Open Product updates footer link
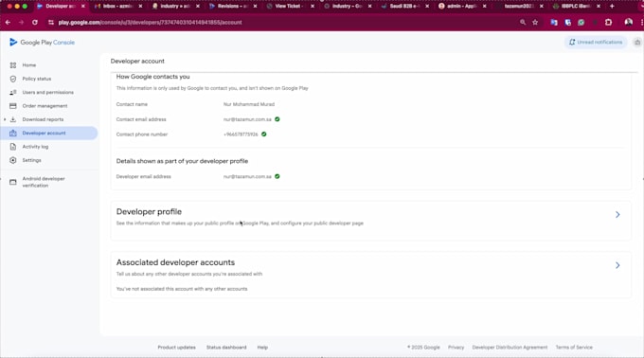 click(x=176, y=348)
